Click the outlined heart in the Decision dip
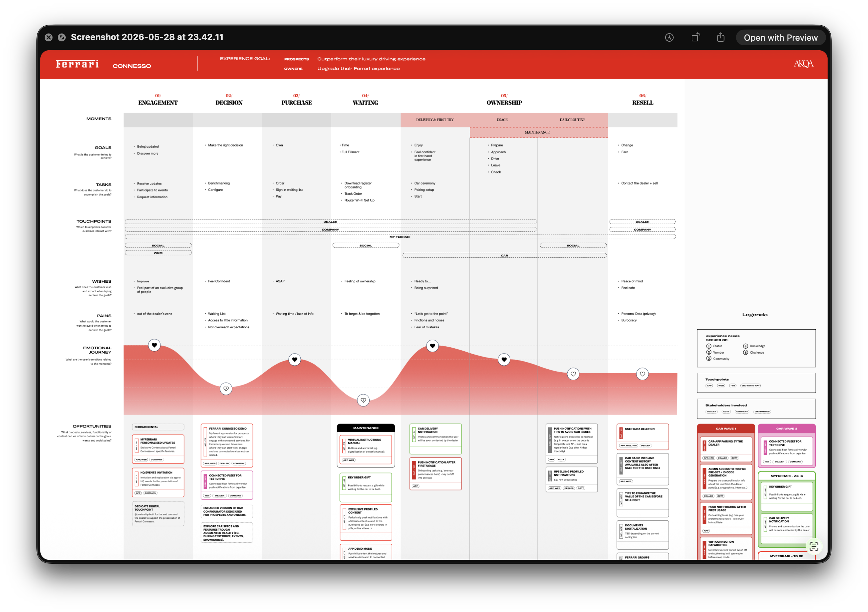Image resolution: width=868 pixels, height=612 pixels. coord(226,389)
